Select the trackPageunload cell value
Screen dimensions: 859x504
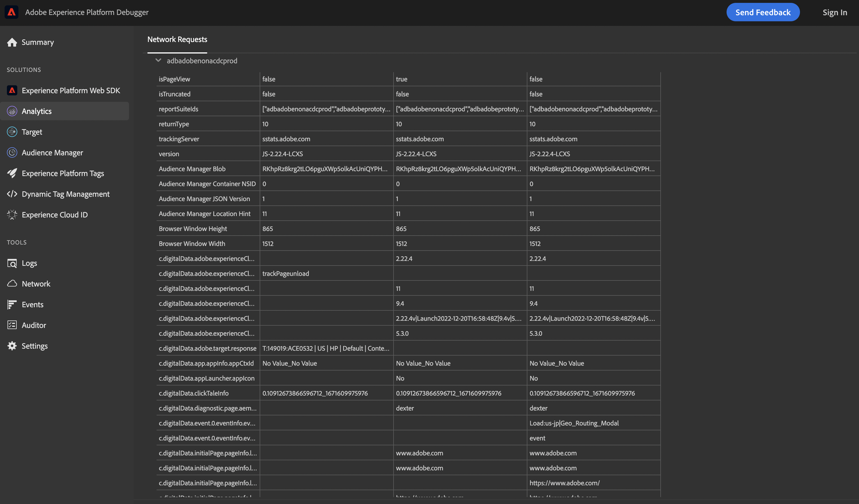[286, 274]
